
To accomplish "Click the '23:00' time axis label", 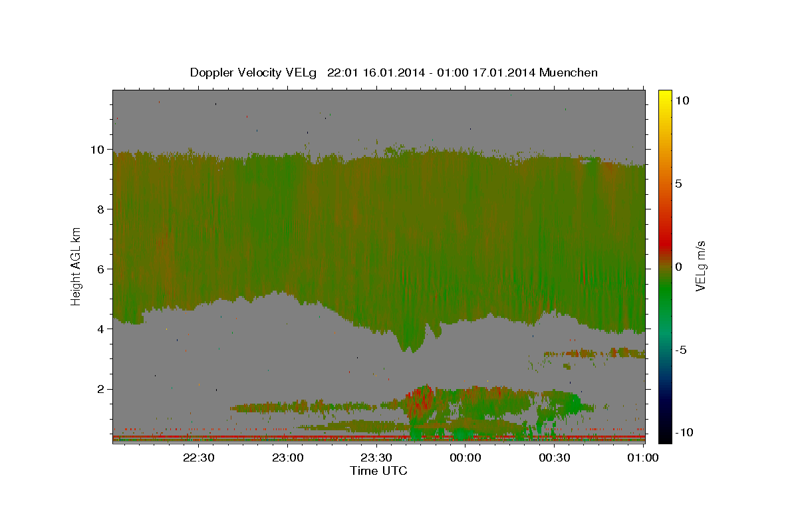I will (288, 458).
